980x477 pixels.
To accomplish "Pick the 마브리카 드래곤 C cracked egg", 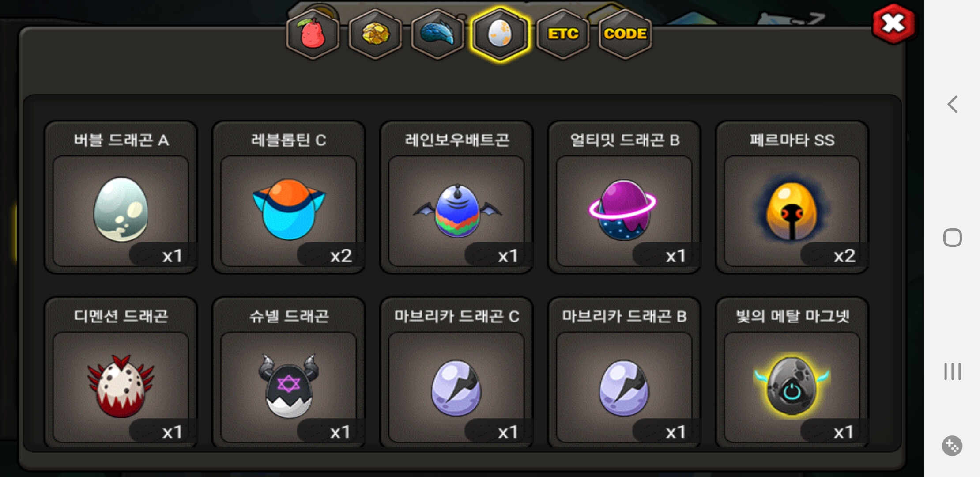I will (x=456, y=372).
